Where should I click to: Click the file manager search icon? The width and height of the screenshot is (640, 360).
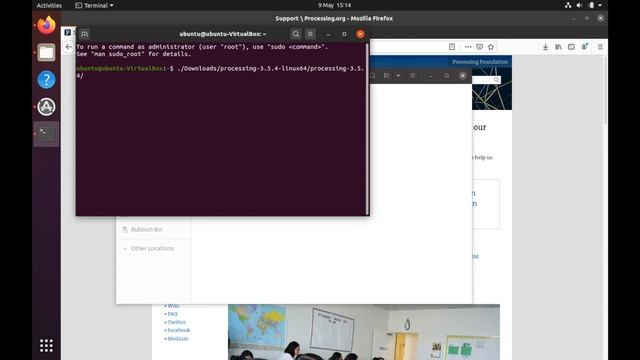pos(373,76)
